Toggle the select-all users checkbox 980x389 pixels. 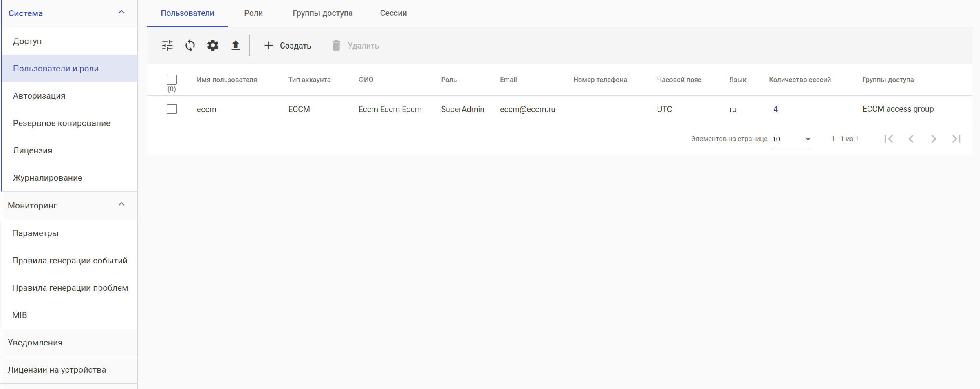pos(172,80)
